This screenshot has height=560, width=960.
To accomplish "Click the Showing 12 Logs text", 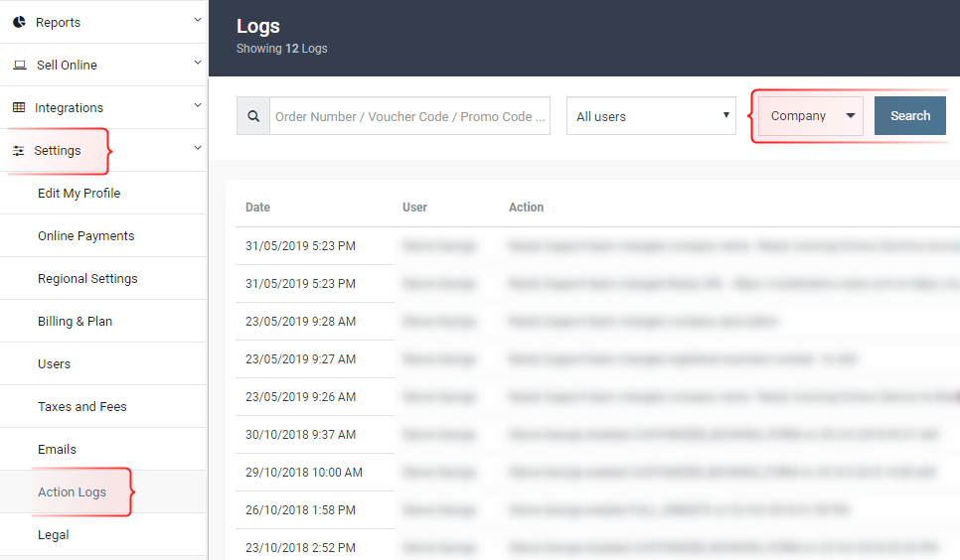I will pyautogui.click(x=281, y=49).
